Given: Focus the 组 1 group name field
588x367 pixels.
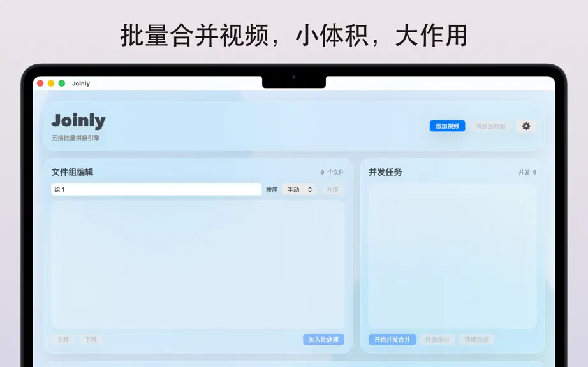Looking at the screenshot, I should coord(156,189).
